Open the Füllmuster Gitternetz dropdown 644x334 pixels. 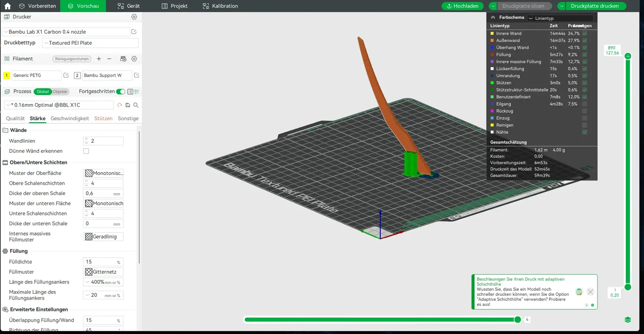pos(103,272)
